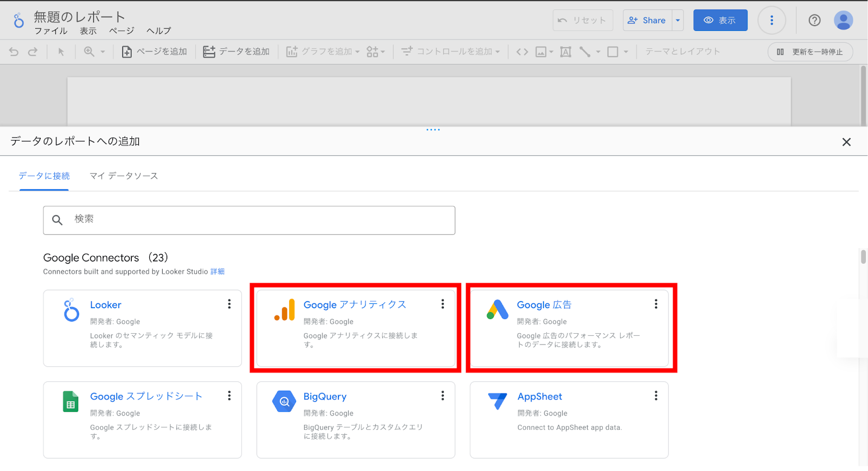
Task: Select Google 広告 connector
Action: pyautogui.click(x=569, y=328)
